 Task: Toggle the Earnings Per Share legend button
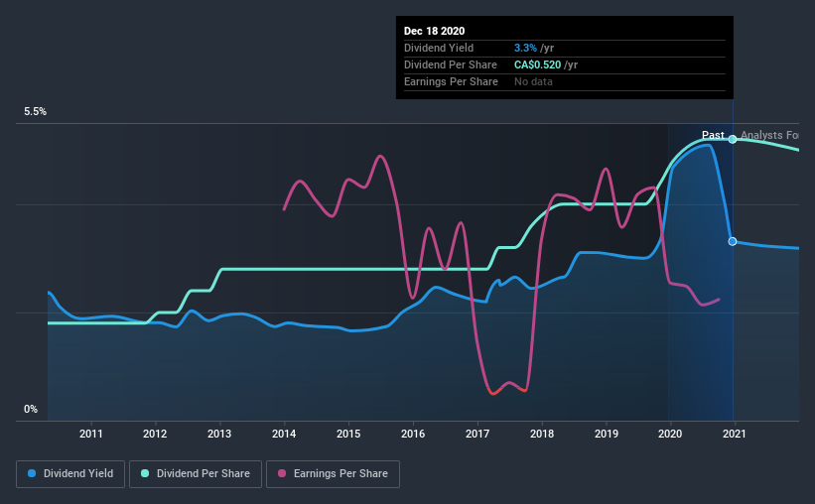(334, 474)
